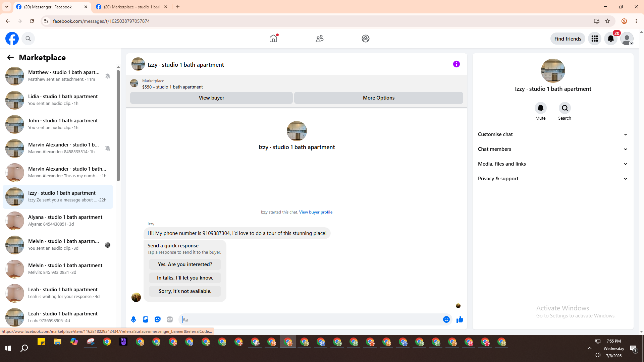This screenshot has height=362, width=644.
Task: Open Marvin Alexander chat 'This is my numb...'
Action: (x=58, y=173)
